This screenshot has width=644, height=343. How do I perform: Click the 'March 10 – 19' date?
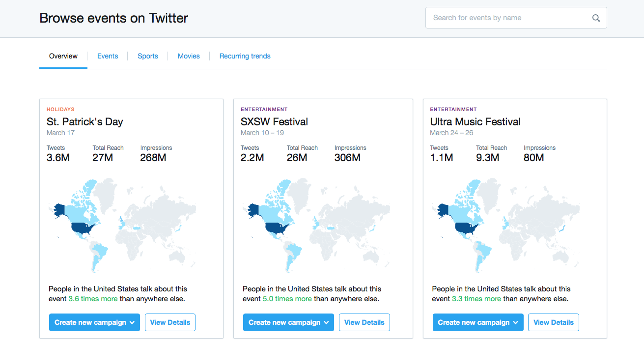262,133
